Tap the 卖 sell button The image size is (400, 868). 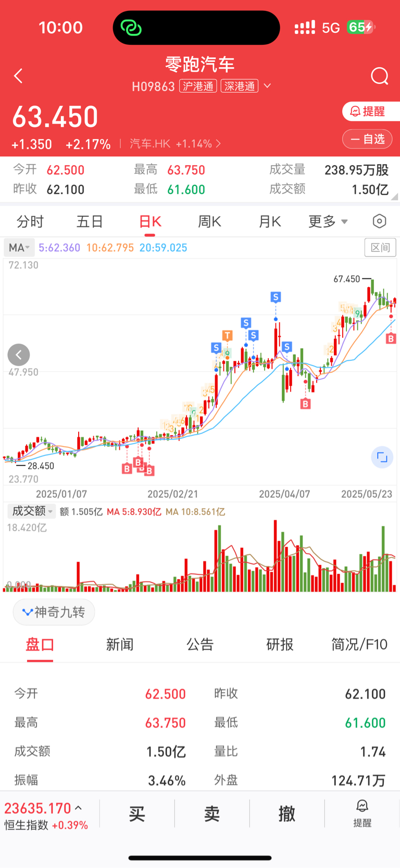tap(212, 813)
